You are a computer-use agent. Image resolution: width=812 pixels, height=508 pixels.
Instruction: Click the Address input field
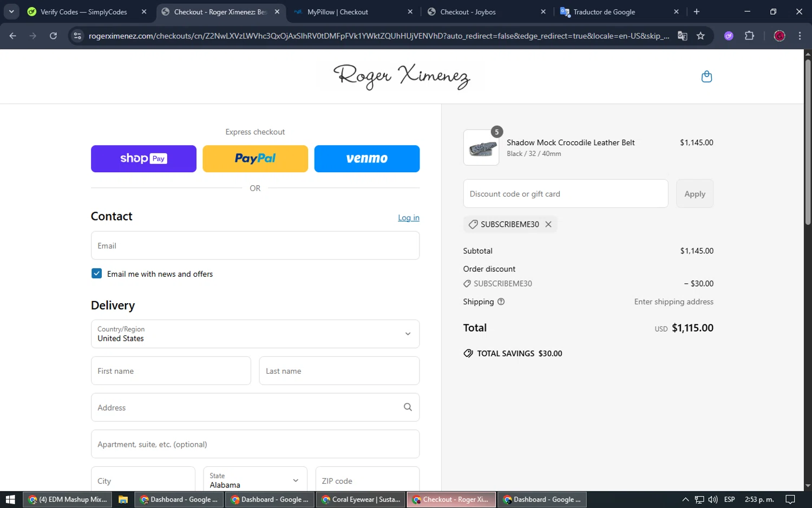click(x=255, y=407)
